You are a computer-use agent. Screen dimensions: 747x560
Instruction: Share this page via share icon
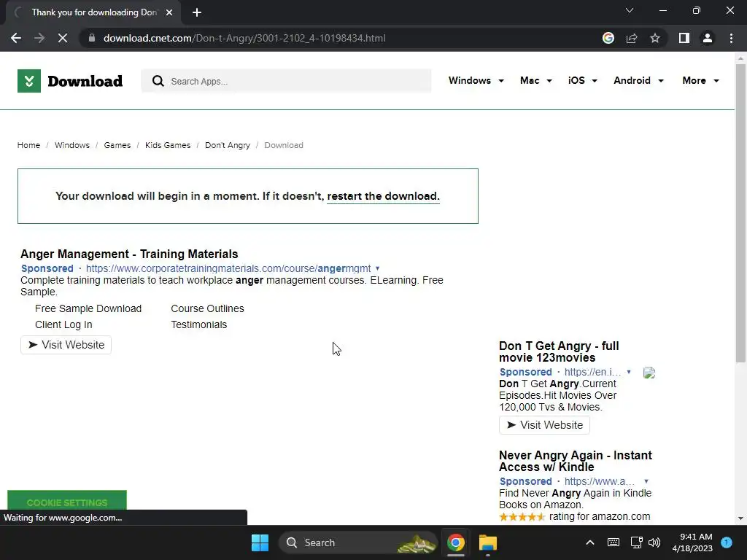pyautogui.click(x=632, y=38)
